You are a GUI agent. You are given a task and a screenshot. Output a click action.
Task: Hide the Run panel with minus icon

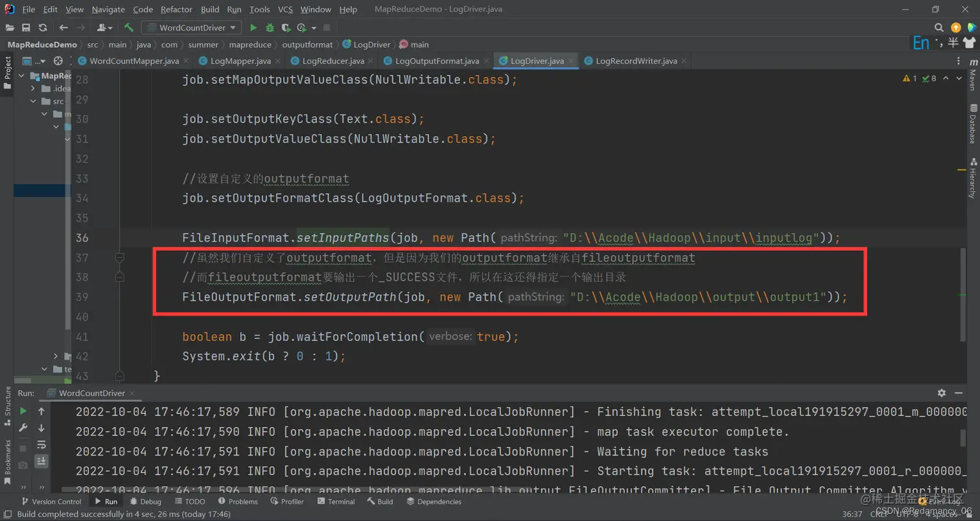(x=960, y=393)
